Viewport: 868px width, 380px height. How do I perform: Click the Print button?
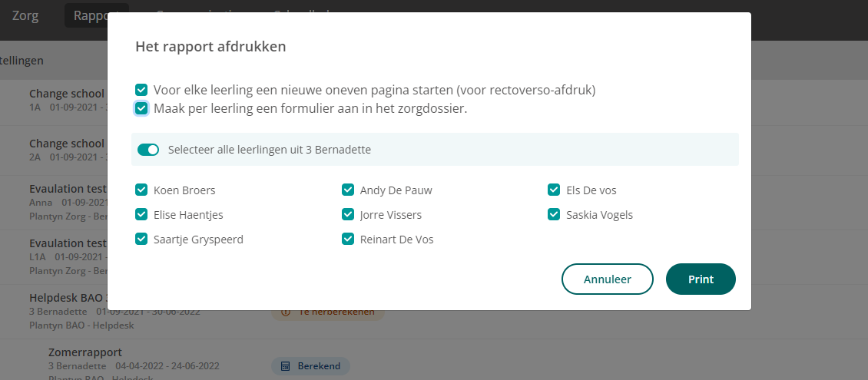(x=701, y=279)
